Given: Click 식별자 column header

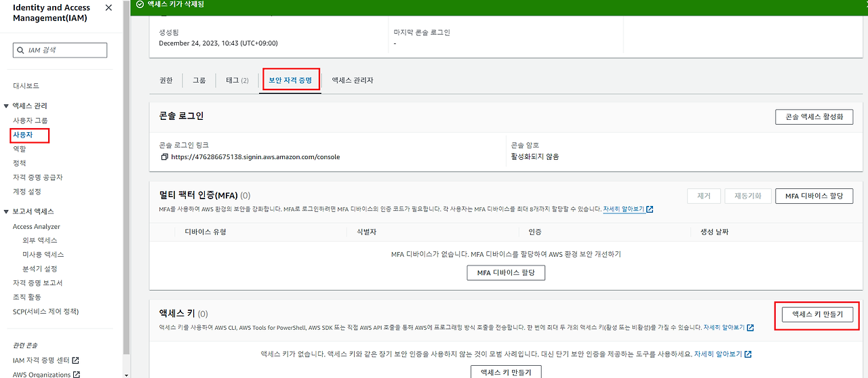Looking at the screenshot, I should coord(366,232).
